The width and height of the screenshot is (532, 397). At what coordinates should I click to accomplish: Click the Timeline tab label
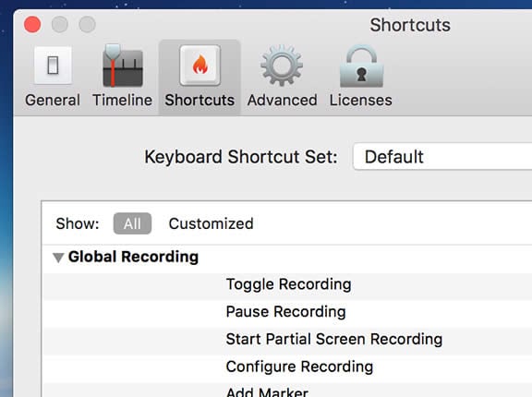tap(123, 100)
